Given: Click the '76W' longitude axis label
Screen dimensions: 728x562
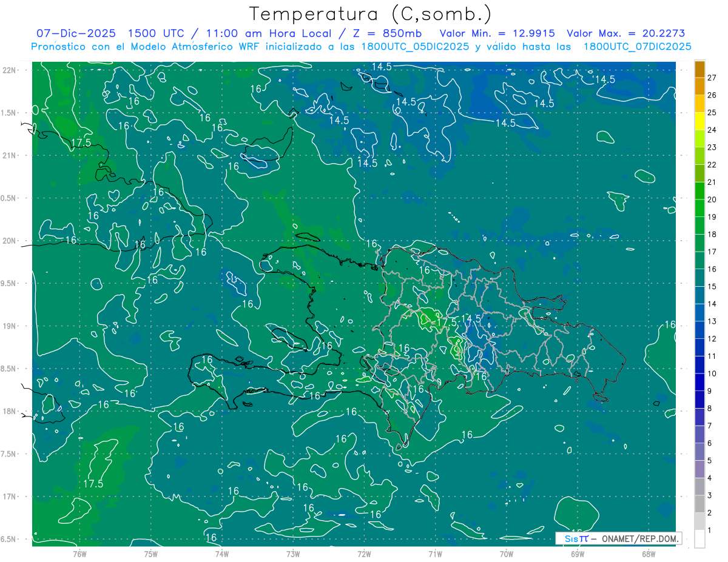Looking at the screenshot, I should coord(79,554).
